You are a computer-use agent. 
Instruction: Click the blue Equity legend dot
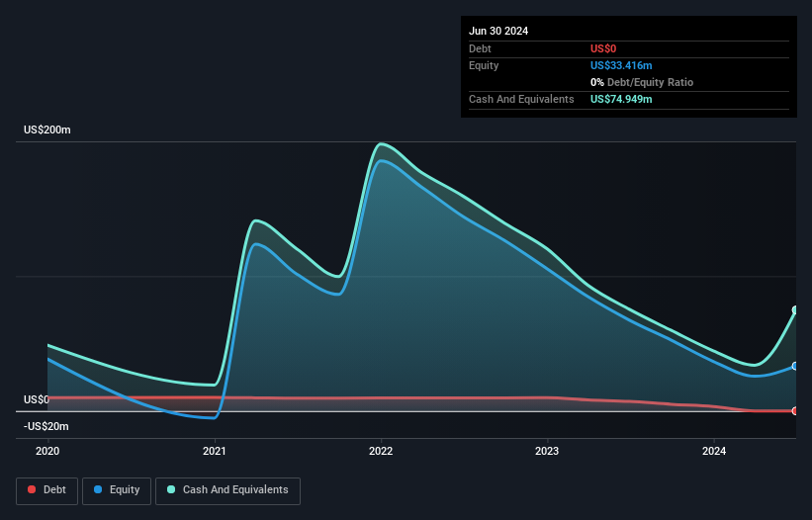pos(98,489)
